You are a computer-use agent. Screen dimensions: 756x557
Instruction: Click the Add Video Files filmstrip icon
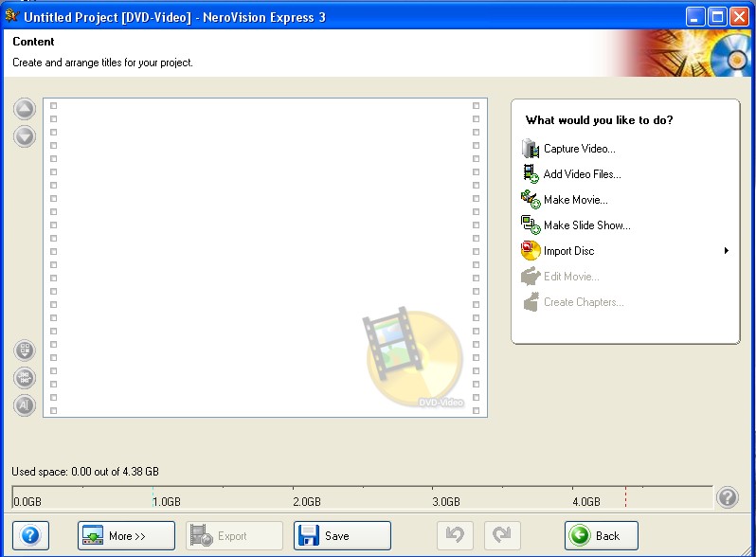(x=531, y=174)
